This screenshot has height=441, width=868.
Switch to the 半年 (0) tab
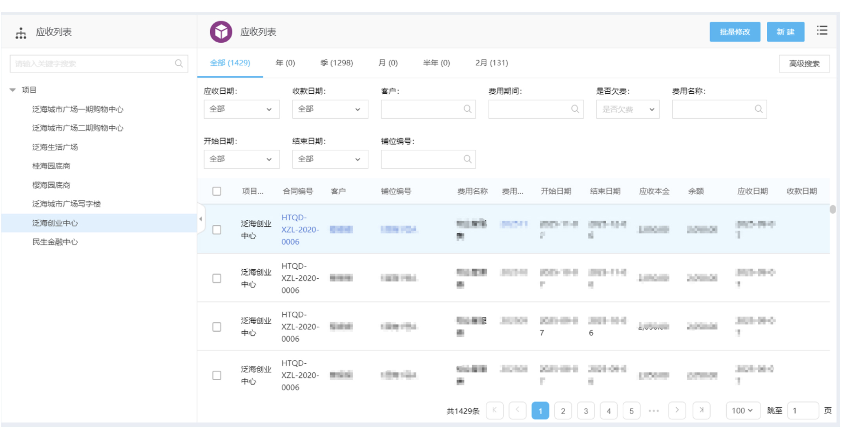tap(436, 63)
